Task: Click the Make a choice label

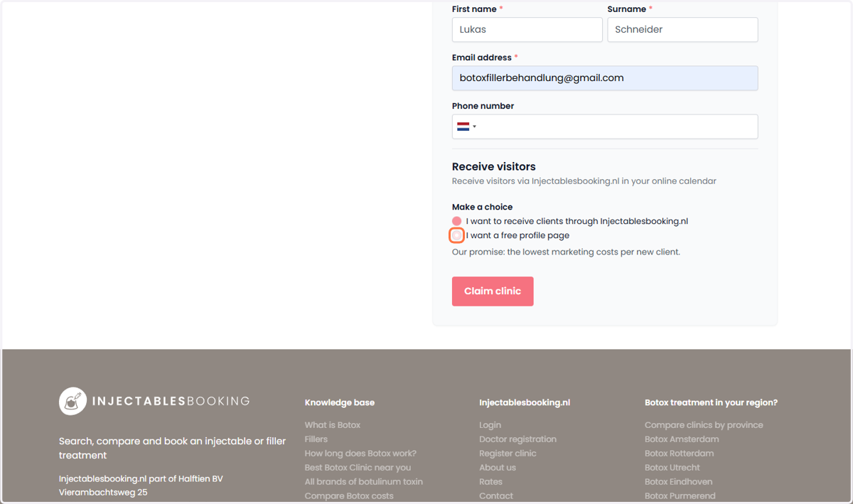Action: (482, 207)
